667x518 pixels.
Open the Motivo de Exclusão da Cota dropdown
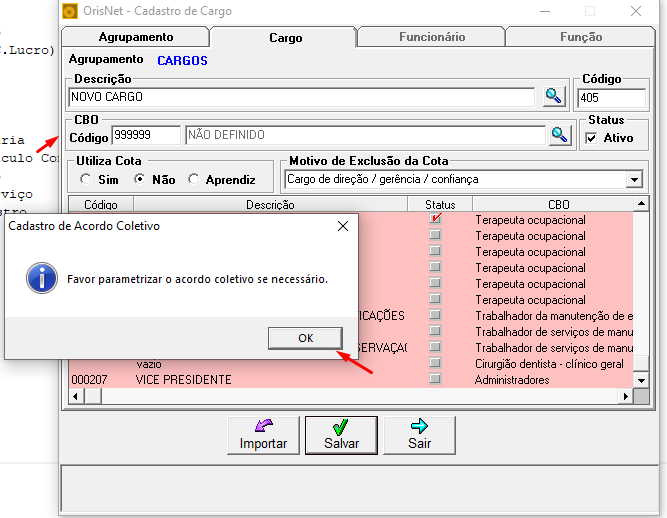634,179
